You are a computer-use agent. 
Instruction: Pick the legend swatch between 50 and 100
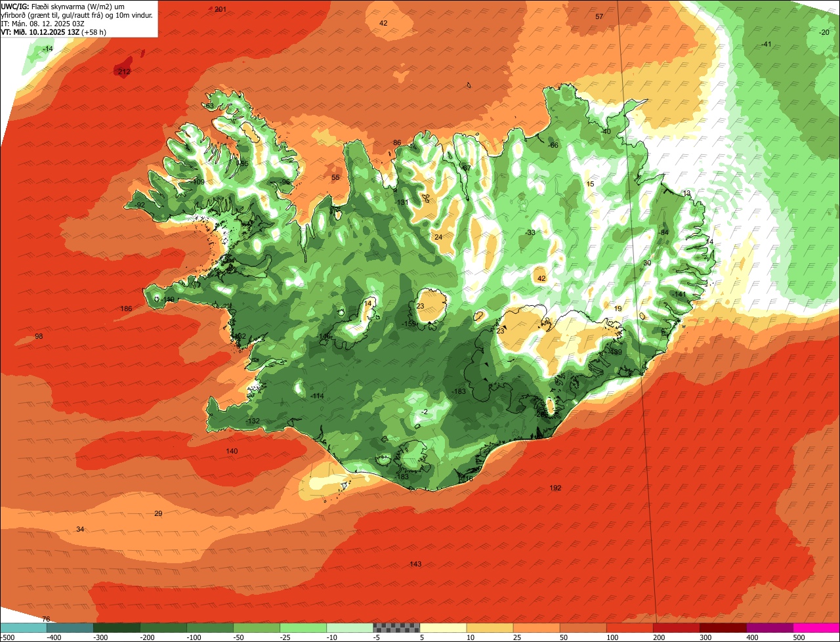coord(583,628)
